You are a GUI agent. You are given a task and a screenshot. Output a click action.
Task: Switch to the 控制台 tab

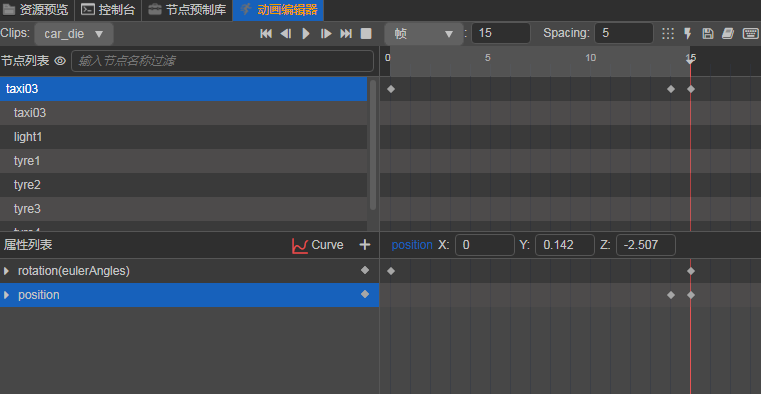(x=108, y=10)
